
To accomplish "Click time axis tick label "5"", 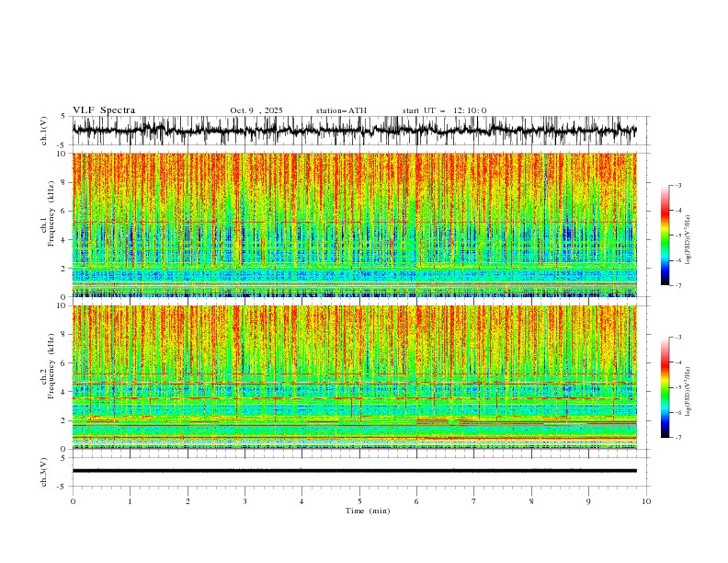I will coord(359,501).
